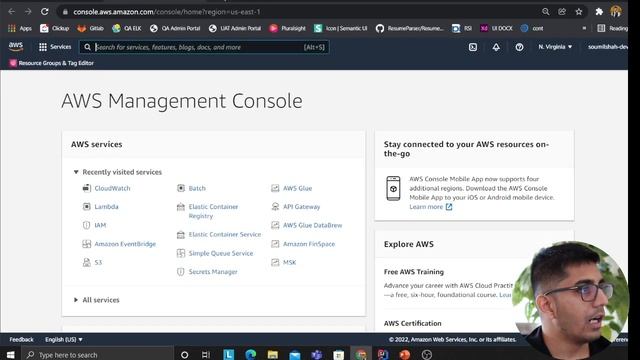The height and width of the screenshot is (360, 640).
Task: Expand the All services section
Action: click(76, 300)
